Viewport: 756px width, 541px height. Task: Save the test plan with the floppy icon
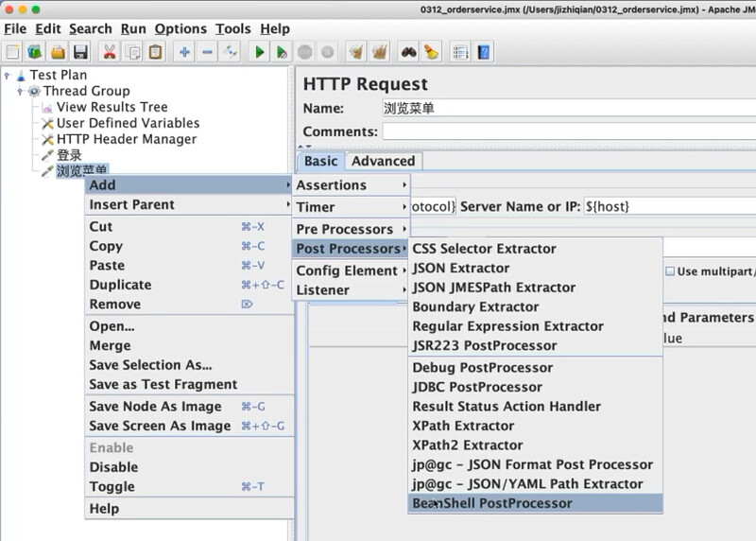coord(80,52)
